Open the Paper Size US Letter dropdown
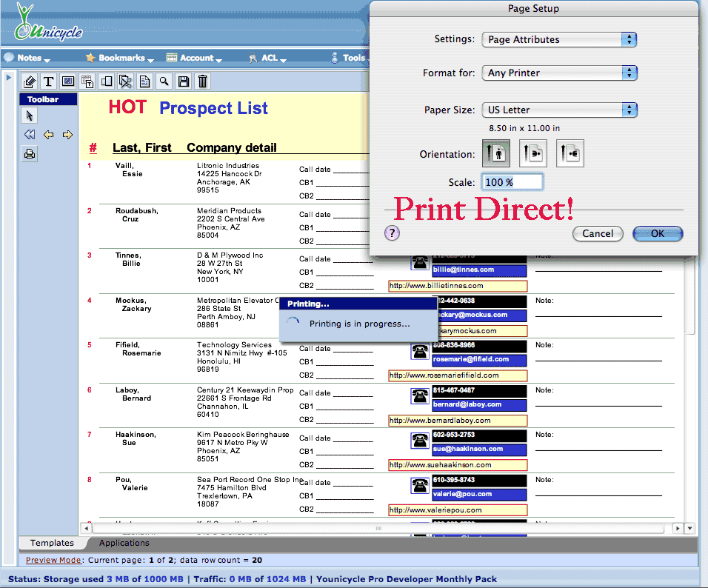 tap(559, 110)
